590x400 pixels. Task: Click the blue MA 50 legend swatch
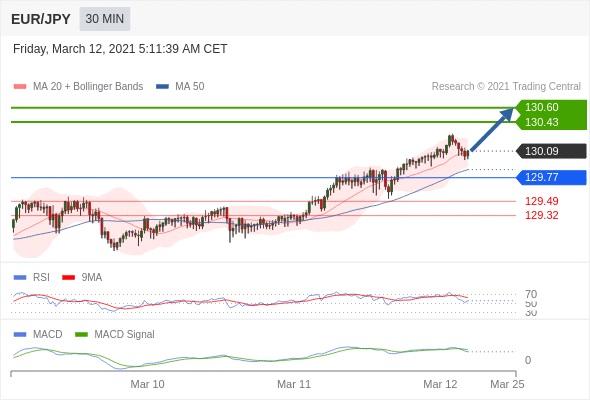(x=162, y=87)
